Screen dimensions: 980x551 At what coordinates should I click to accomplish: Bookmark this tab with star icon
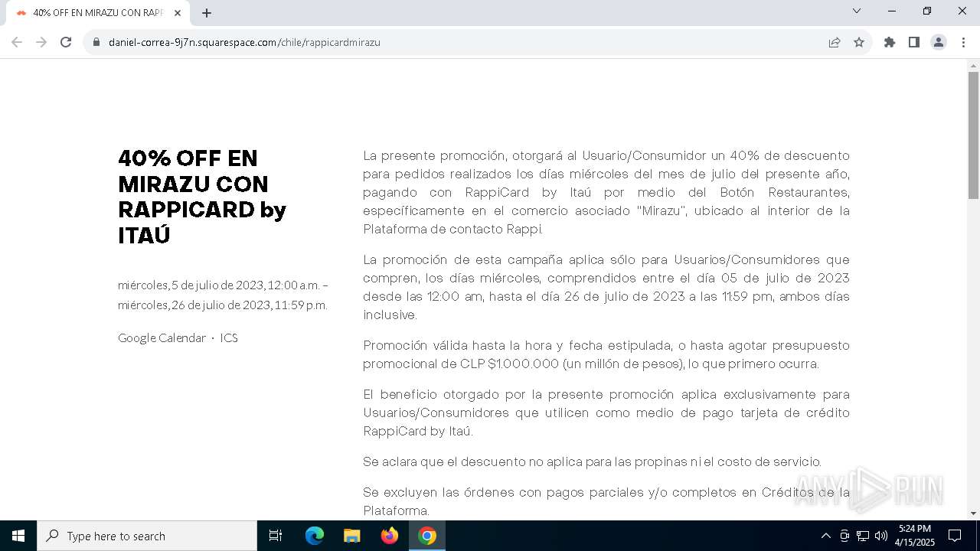(859, 42)
